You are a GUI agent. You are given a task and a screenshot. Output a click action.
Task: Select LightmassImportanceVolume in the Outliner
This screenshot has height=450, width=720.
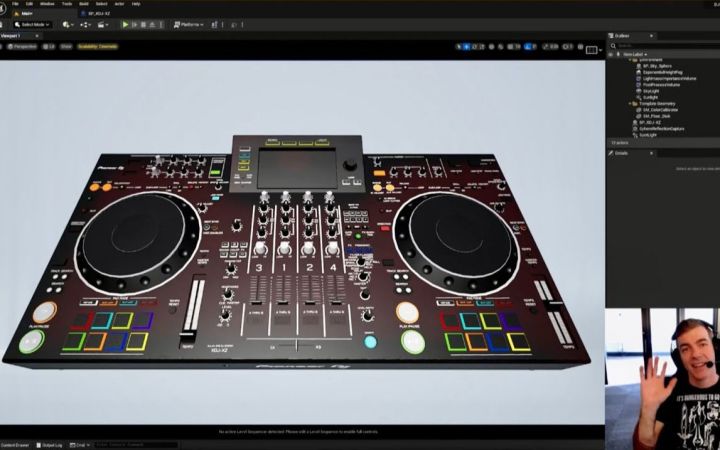(x=669, y=79)
